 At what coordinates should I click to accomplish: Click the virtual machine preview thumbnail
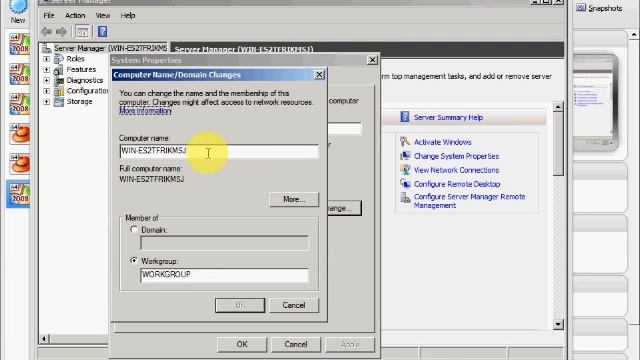click(595, 102)
